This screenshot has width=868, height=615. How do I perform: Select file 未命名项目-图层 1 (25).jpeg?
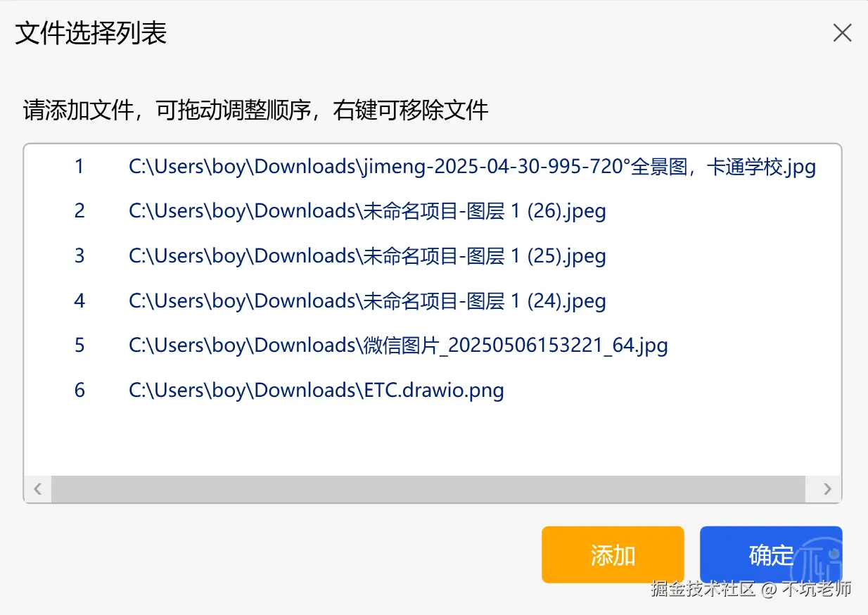point(433,256)
